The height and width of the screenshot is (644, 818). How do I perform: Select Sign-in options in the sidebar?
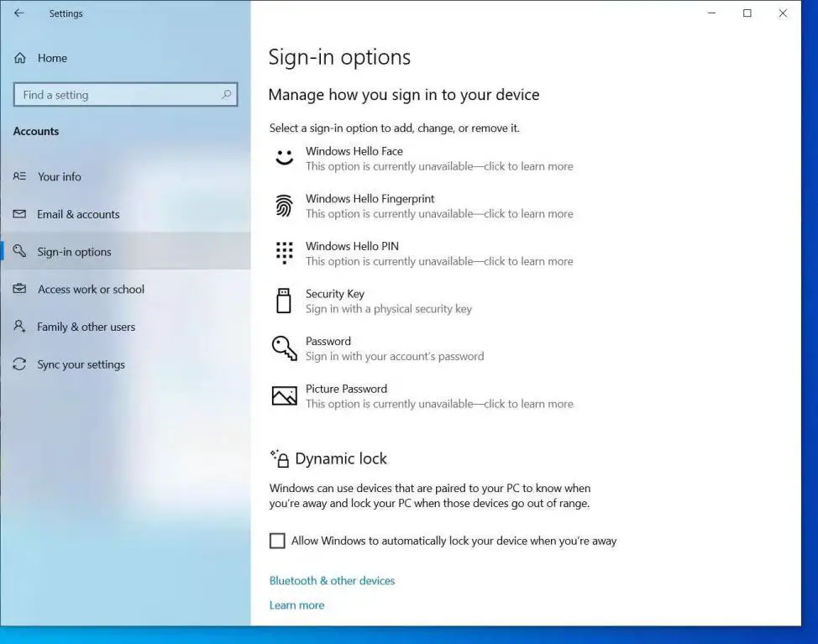(x=125, y=251)
